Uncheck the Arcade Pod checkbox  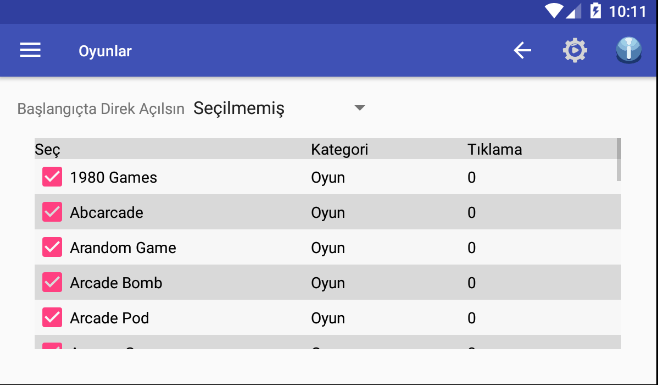(52, 317)
